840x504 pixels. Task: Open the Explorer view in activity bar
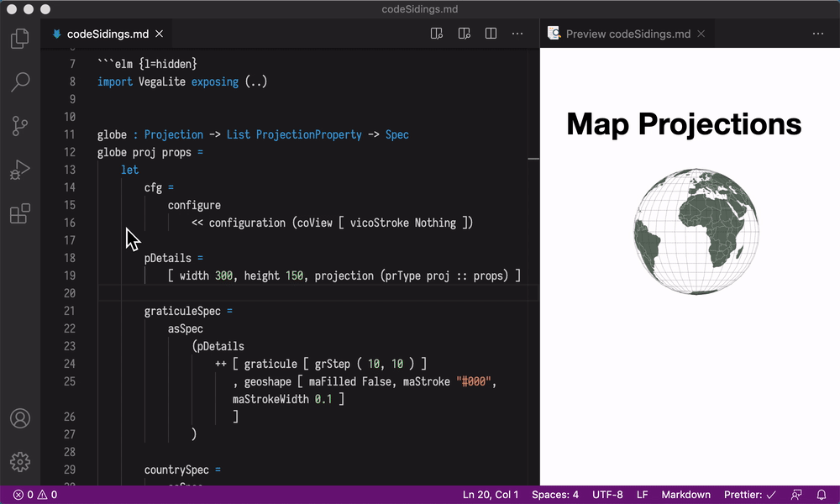(20, 39)
